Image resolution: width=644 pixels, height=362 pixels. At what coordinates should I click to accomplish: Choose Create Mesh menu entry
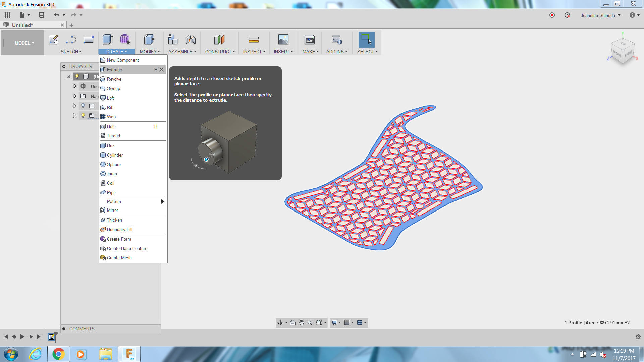point(133,258)
